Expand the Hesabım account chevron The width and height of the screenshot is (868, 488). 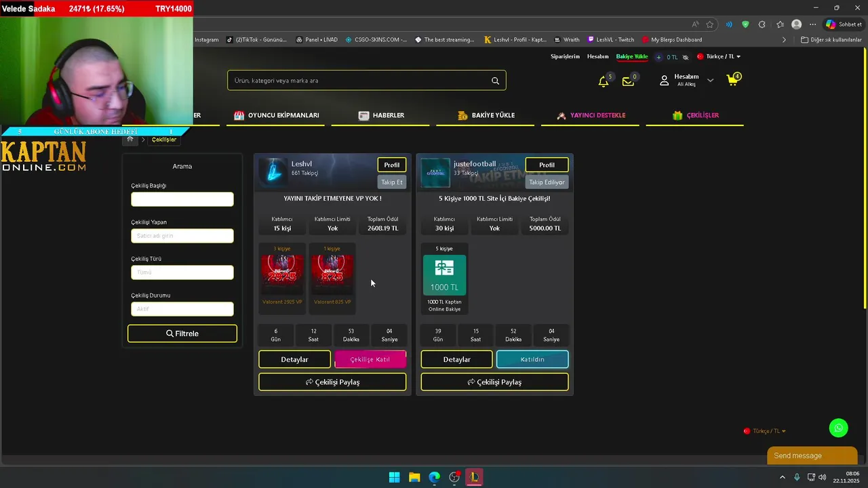pyautogui.click(x=710, y=80)
